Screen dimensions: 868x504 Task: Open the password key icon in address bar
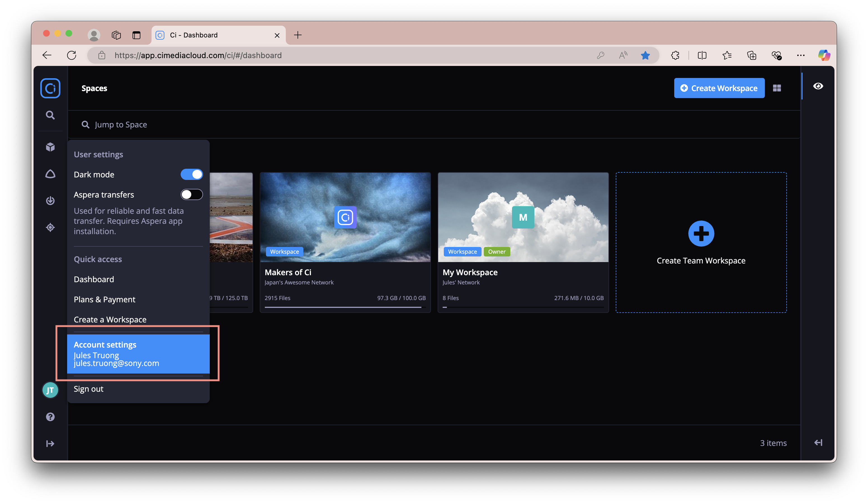[x=601, y=55]
